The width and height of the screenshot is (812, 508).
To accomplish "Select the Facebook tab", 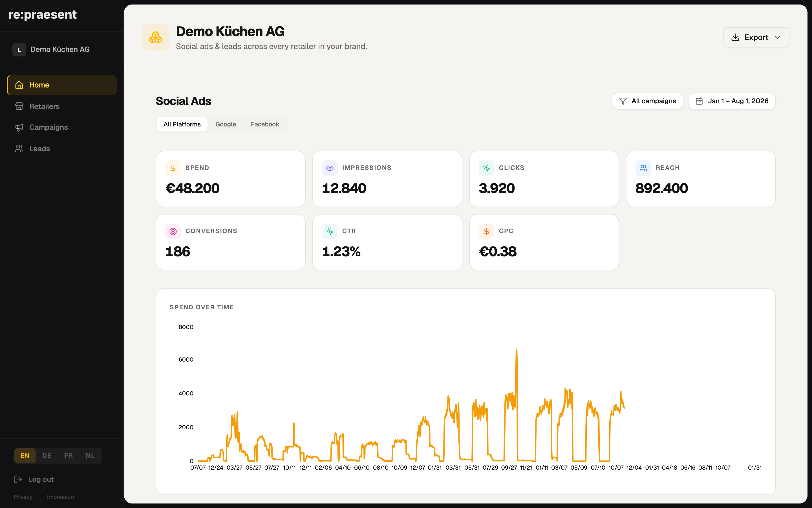I will (x=265, y=124).
